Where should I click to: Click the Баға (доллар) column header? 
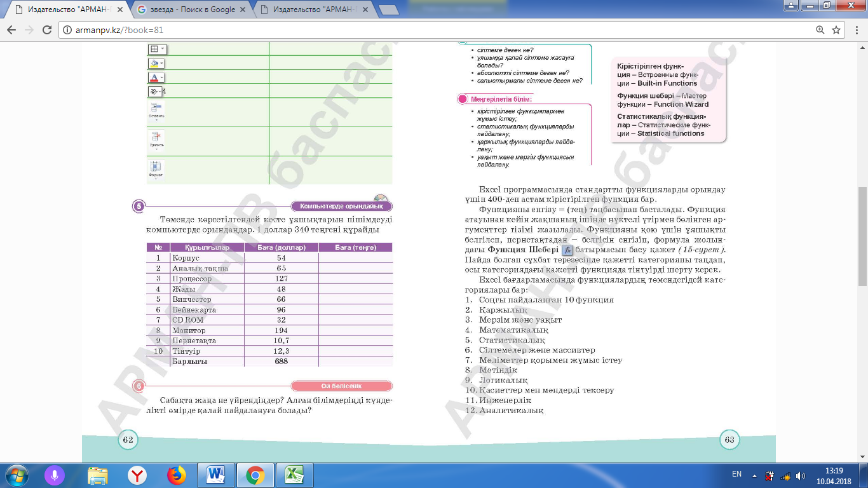pos(281,247)
